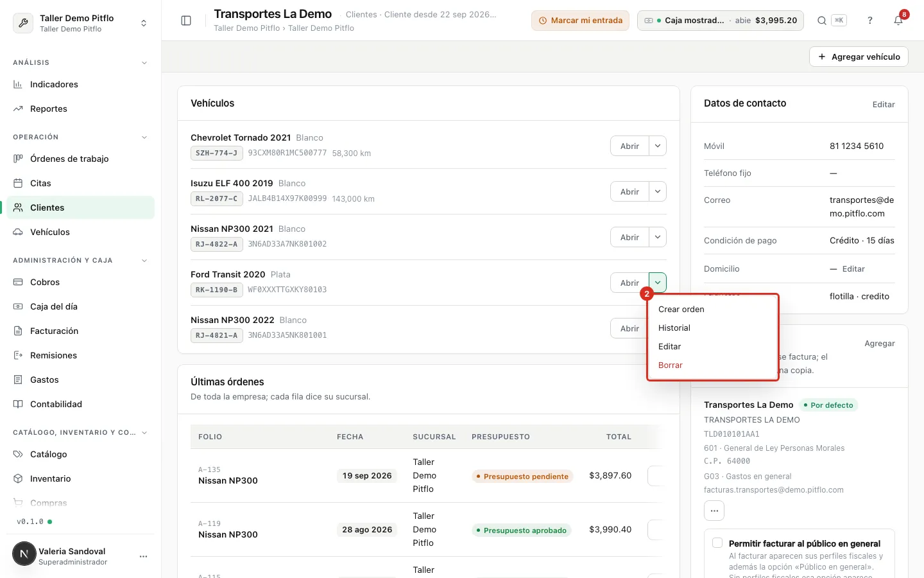Click Marcar mi entrada button
924x578 pixels.
(580, 21)
